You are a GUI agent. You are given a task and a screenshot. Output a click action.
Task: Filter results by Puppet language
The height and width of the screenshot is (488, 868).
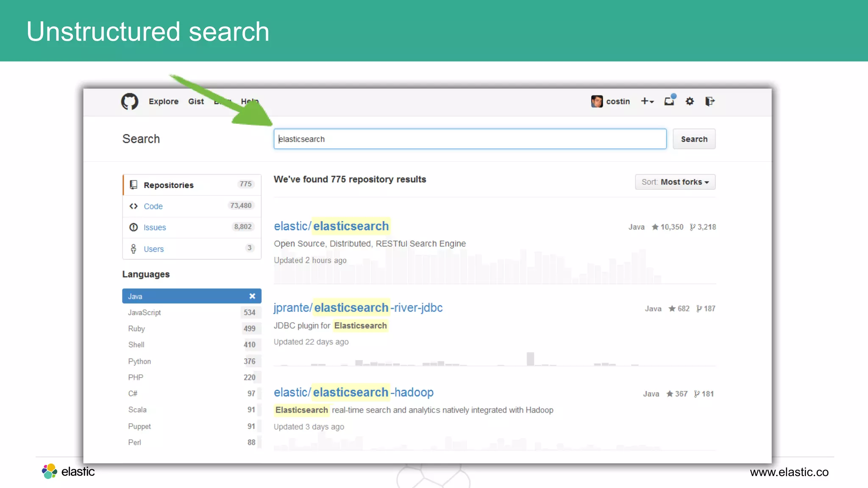tap(192, 426)
